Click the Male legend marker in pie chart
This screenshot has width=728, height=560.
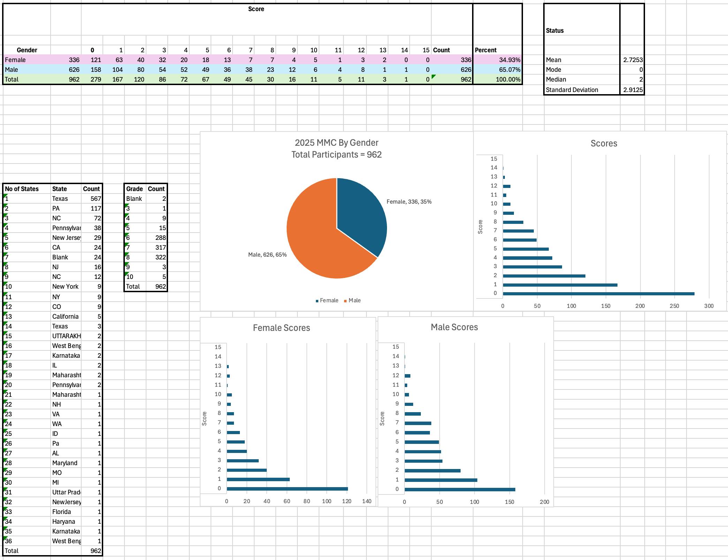point(346,301)
